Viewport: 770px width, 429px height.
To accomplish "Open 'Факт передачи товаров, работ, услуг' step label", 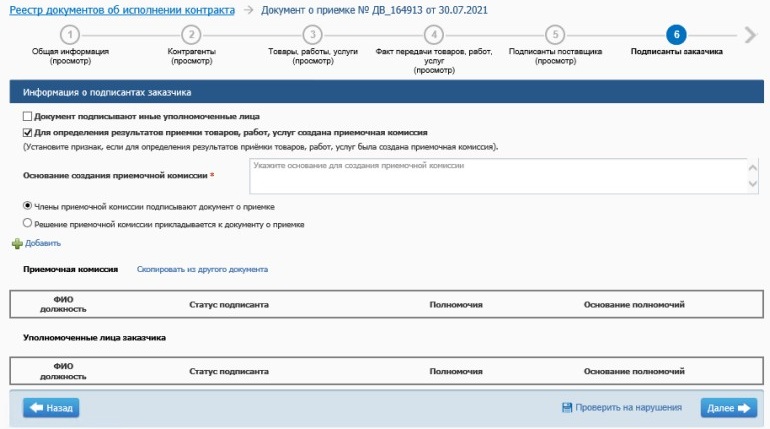I will 434,61.
